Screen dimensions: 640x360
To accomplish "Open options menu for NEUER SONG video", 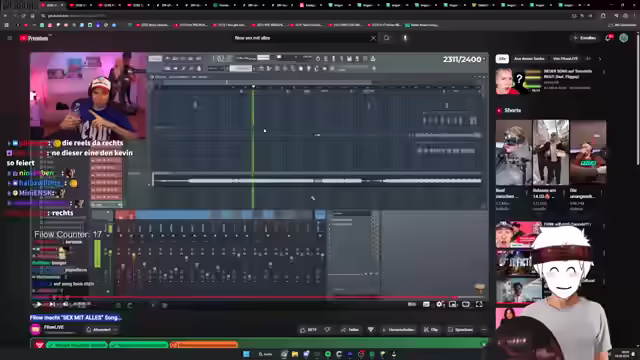I will coord(604,72).
